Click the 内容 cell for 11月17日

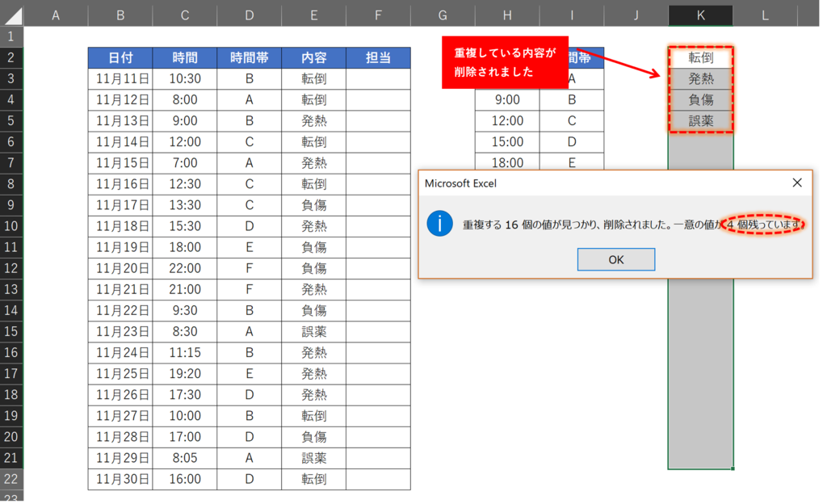point(314,206)
